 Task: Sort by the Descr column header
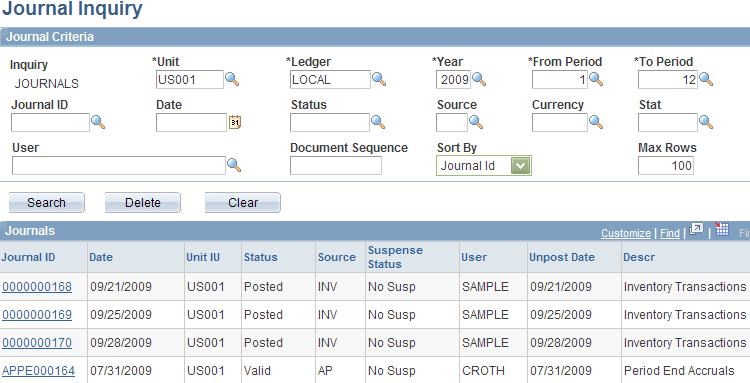[639, 257]
